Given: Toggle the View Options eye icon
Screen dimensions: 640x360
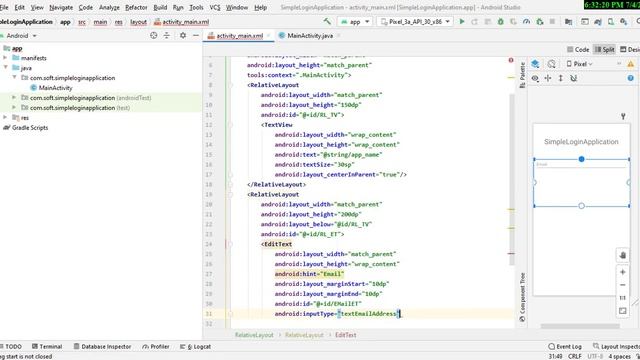Looking at the screenshot, I should (535, 78).
